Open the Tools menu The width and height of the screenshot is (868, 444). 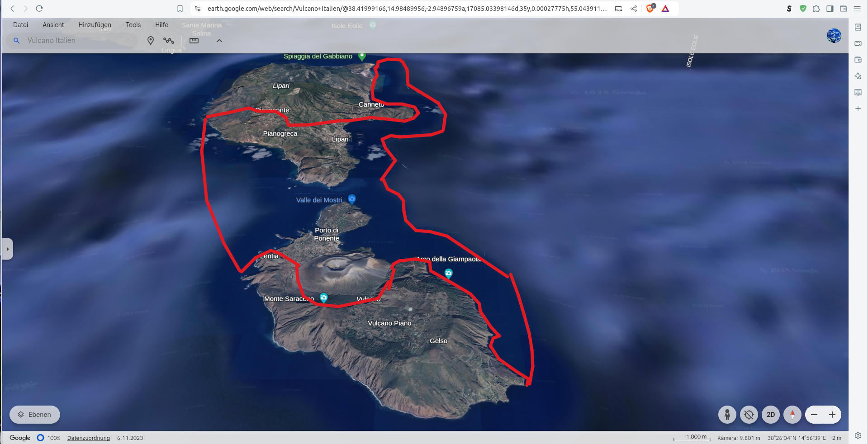coord(133,25)
